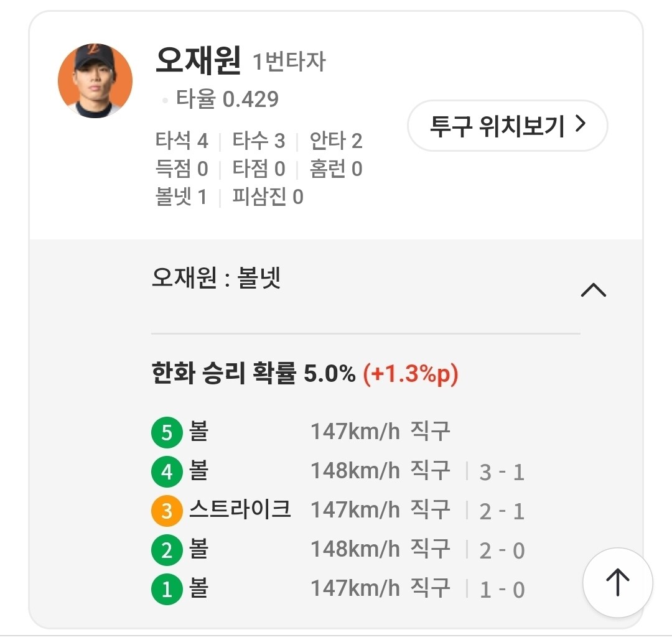Click the 1번타자 batting order label
This screenshot has width=672, height=640.
289,62
